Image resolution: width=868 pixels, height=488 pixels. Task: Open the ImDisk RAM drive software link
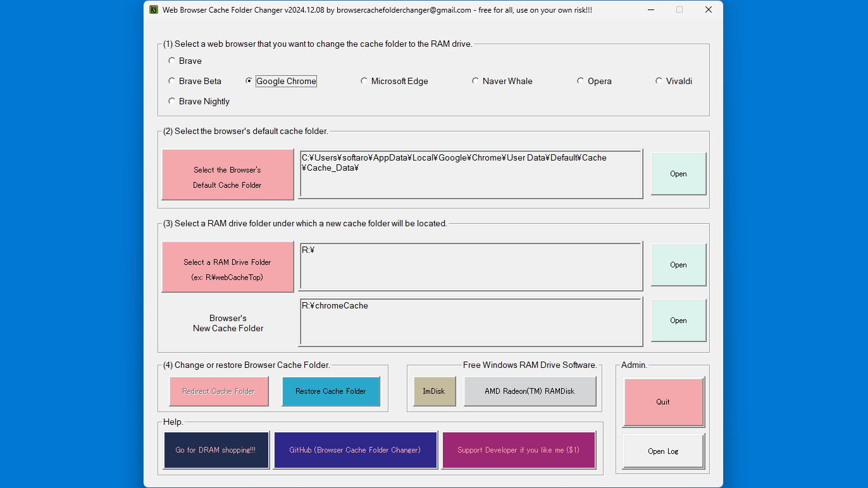434,391
